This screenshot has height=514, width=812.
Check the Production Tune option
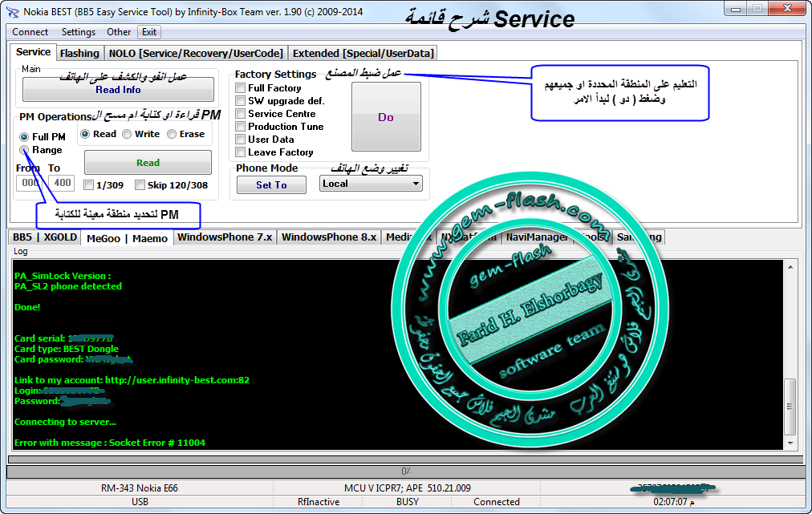click(240, 127)
